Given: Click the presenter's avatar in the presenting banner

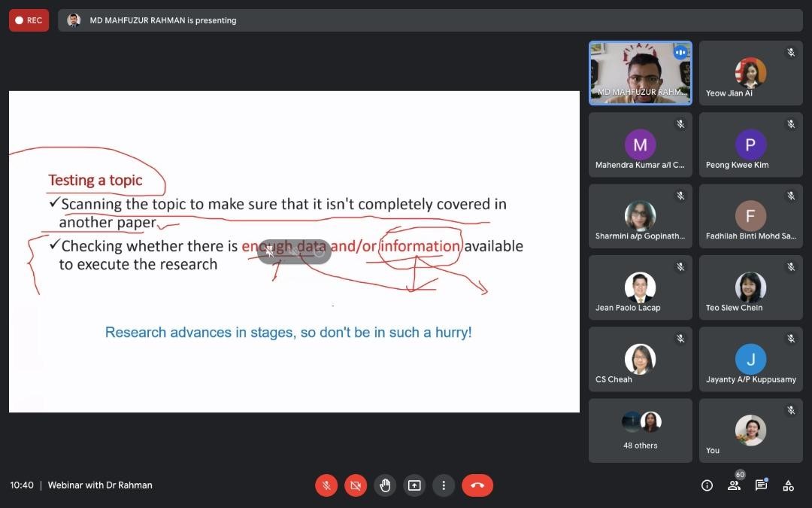Looking at the screenshot, I should pos(74,20).
